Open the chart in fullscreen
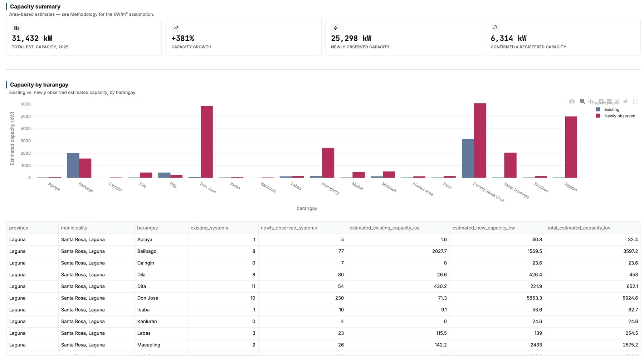The height and width of the screenshot is (358, 644). point(635,101)
